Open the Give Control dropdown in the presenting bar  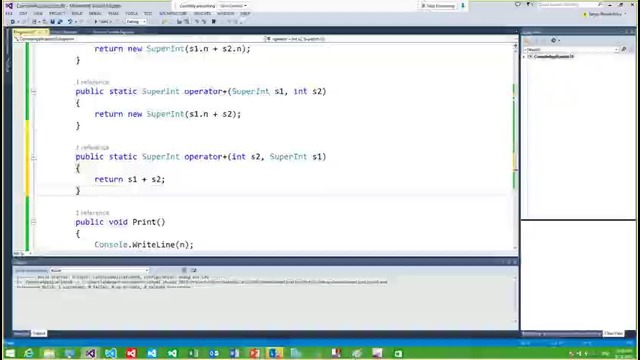pyautogui.click(x=233, y=6)
